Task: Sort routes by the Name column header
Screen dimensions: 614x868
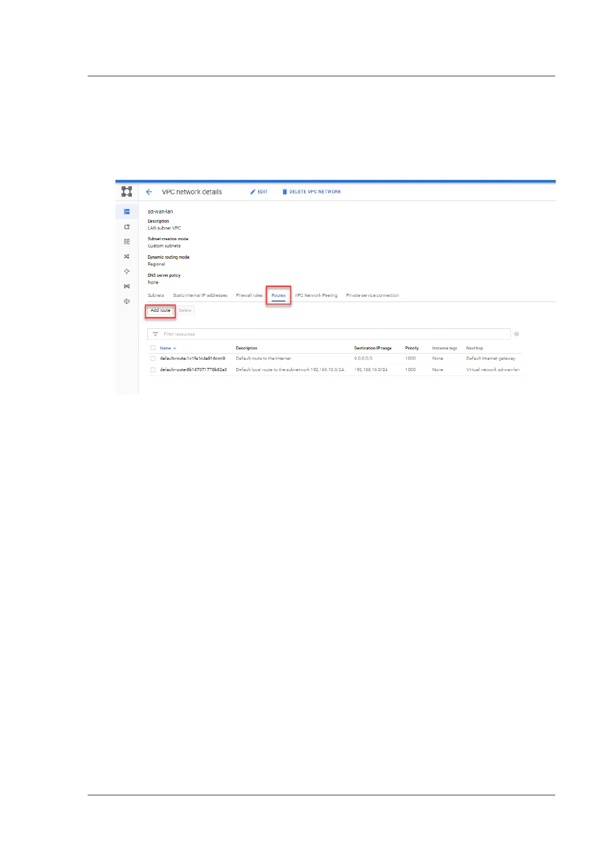Action: click(168, 348)
